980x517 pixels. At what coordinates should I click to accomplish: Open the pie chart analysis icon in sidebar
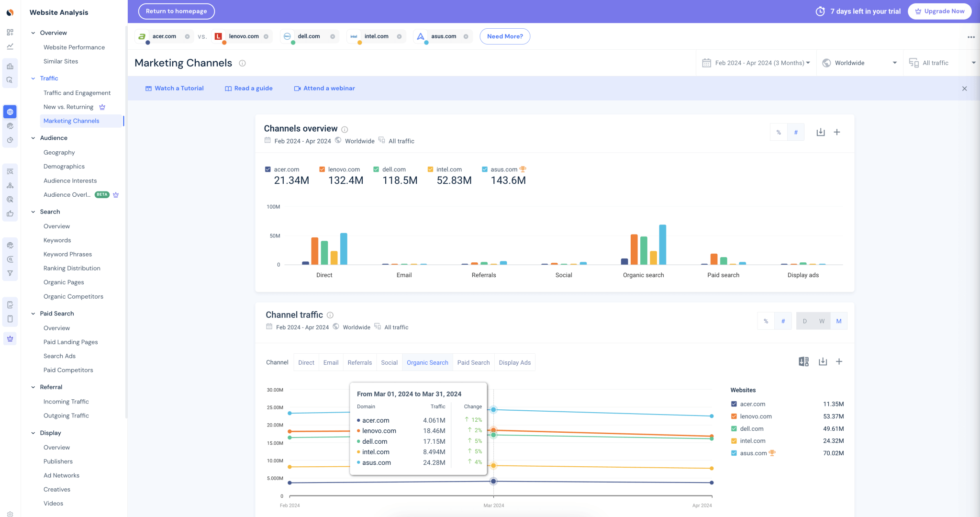[x=10, y=140]
